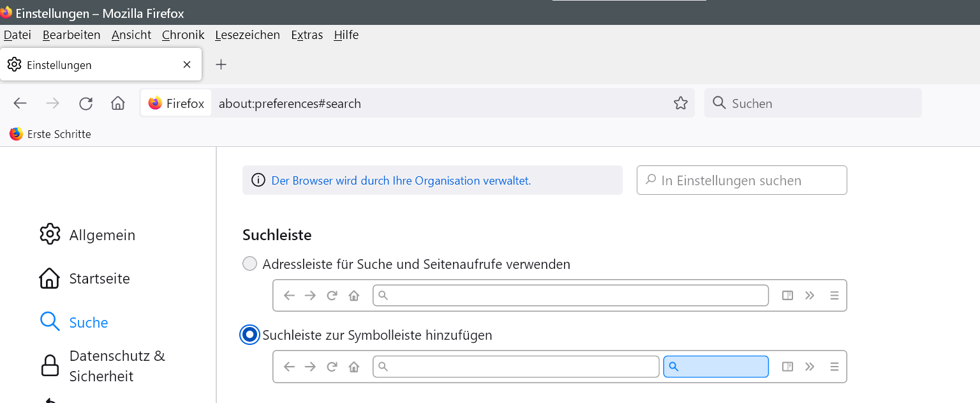The image size is (980, 403).
Task: Select Suchleiste zur Symbolleiste hinzufügen option
Action: tap(249, 335)
